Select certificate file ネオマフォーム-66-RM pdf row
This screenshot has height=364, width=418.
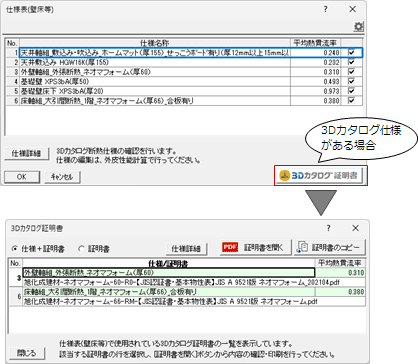pyautogui.click(x=194, y=302)
